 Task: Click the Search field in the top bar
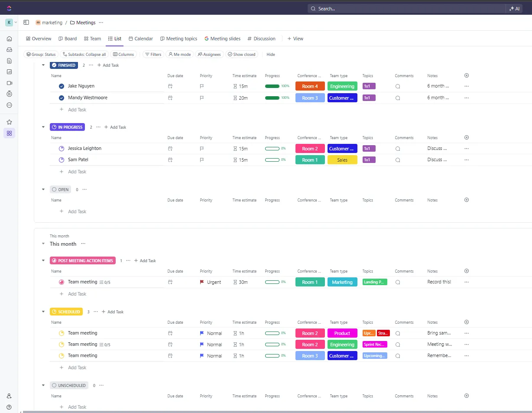pyautogui.click(x=406, y=9)
